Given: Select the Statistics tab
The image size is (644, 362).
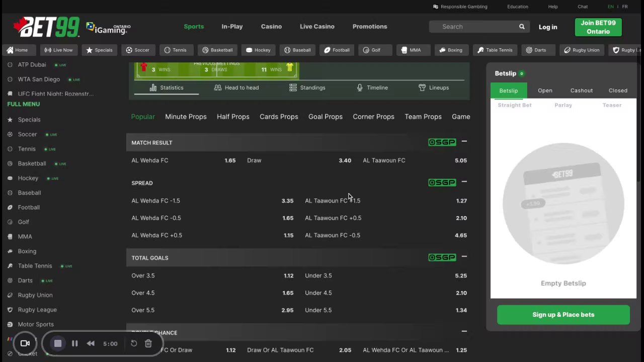Looking at the screenshot, I should pos(167,87).
